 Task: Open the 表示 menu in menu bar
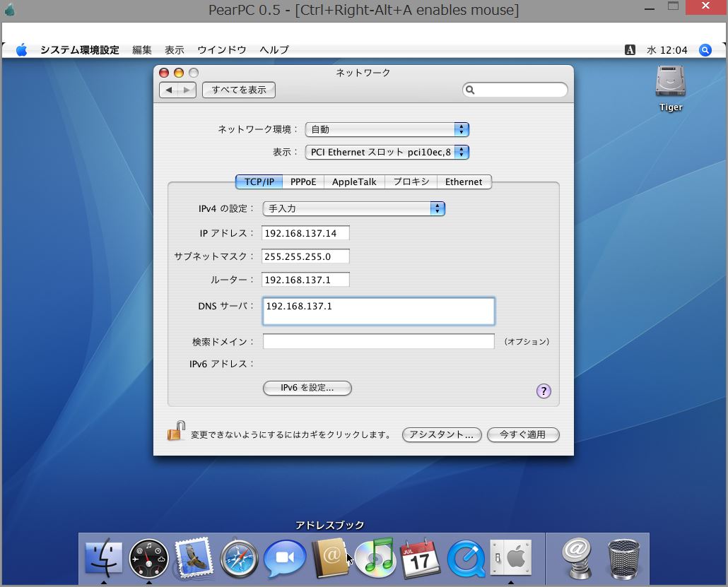pyautogui.click(x=175, y=50)
